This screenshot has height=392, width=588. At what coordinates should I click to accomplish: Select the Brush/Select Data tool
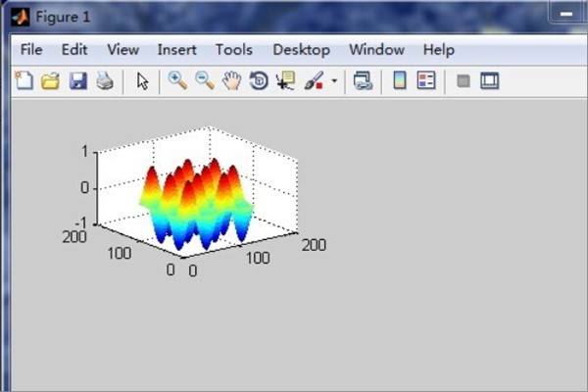pyautogui.click(x=314, y=80)
